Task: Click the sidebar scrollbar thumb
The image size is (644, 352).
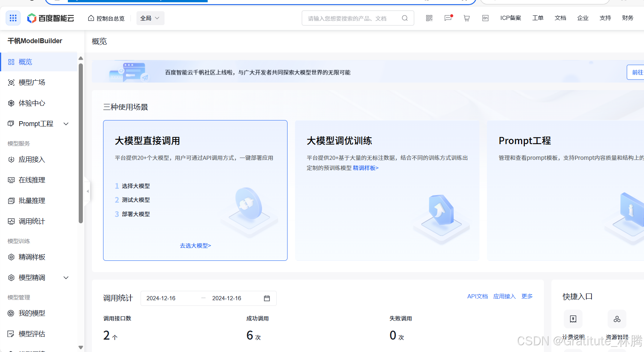Action: click(x=81, y=143)
